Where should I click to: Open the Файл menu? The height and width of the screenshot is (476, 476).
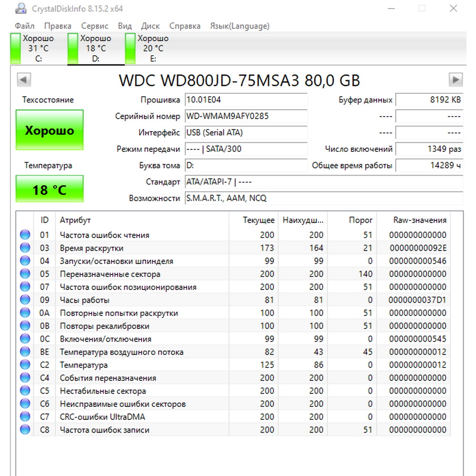click(x=25, y=26)
